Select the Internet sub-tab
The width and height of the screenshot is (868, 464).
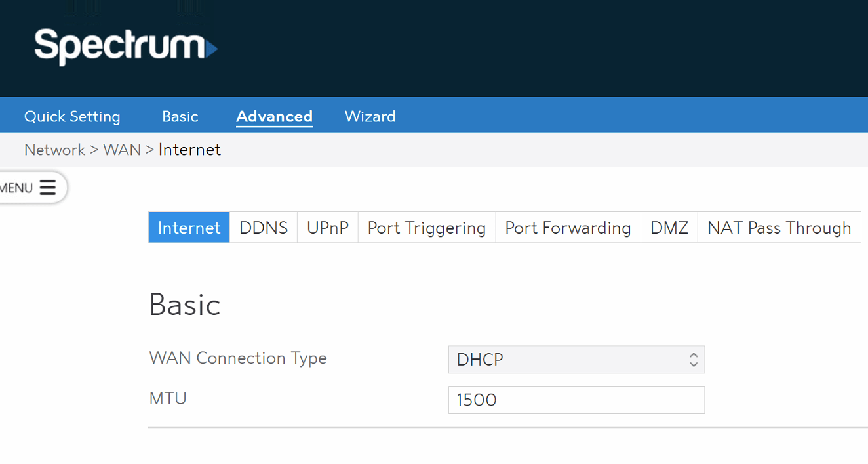tap(189, 228)
